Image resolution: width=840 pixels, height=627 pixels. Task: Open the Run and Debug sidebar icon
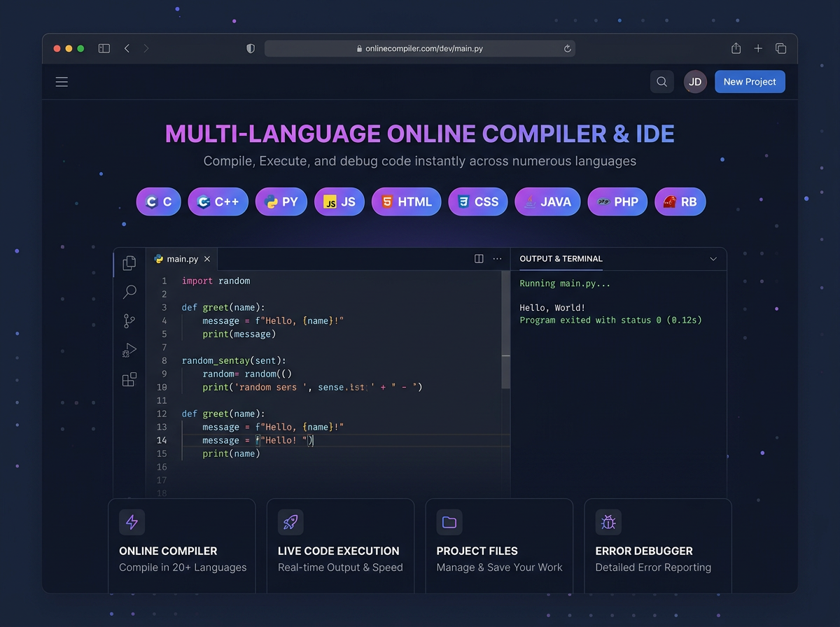pyautogui.click(x=129, y=351)
